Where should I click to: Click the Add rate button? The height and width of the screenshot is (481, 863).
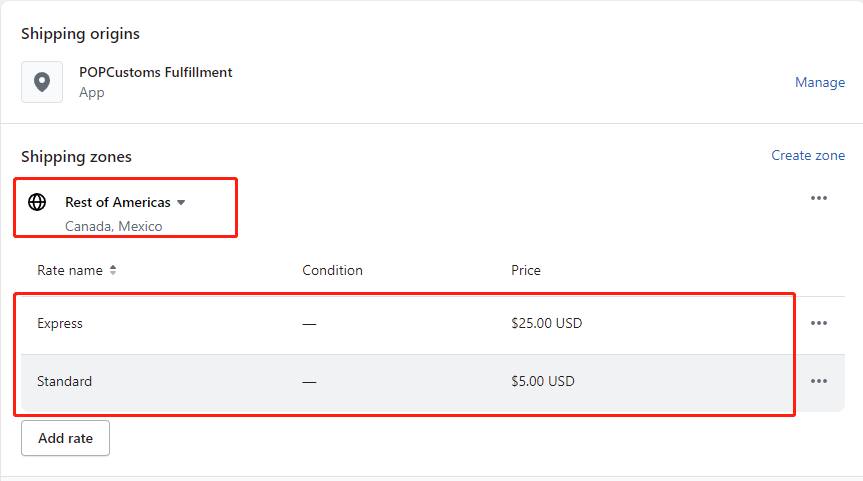click(x=65, y=438)
